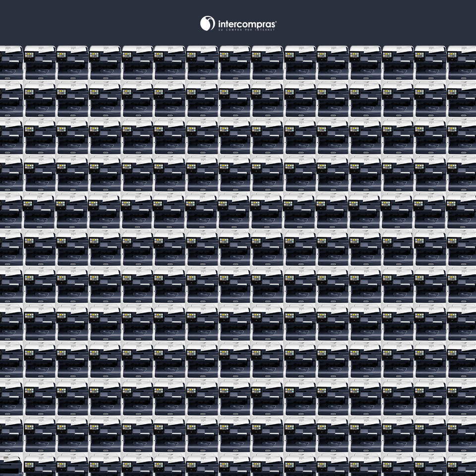Click the intercompras logo in the header
Viewport: 476px width, 476px height.
click(x=238, y=23)
